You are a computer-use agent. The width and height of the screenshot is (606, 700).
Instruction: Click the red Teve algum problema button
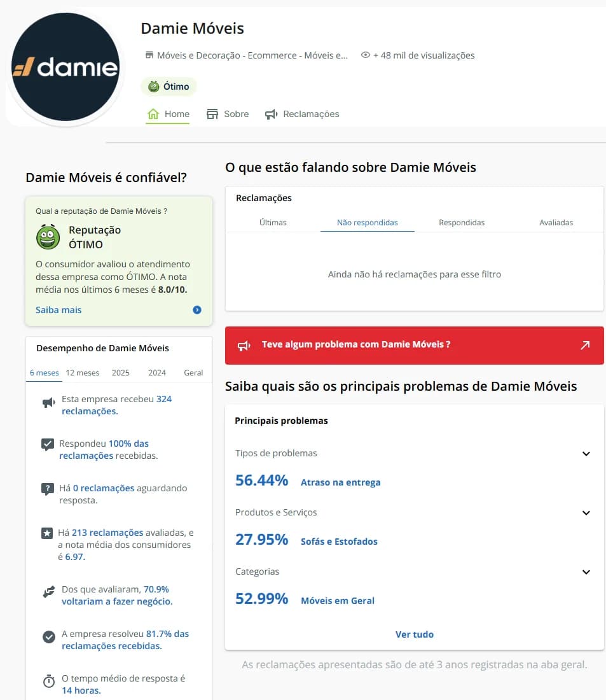click(414, 345)
